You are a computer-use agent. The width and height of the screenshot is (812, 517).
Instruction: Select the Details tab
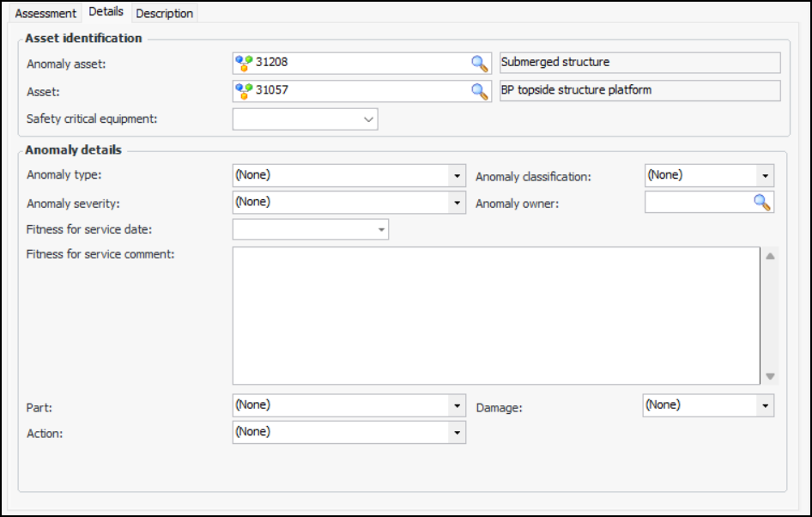106,12
